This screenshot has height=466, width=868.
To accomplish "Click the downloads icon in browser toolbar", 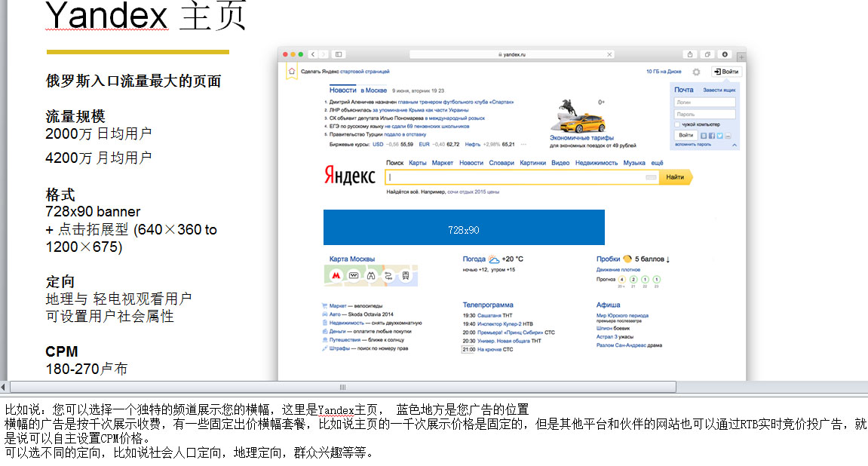I will tap(725, 54).
